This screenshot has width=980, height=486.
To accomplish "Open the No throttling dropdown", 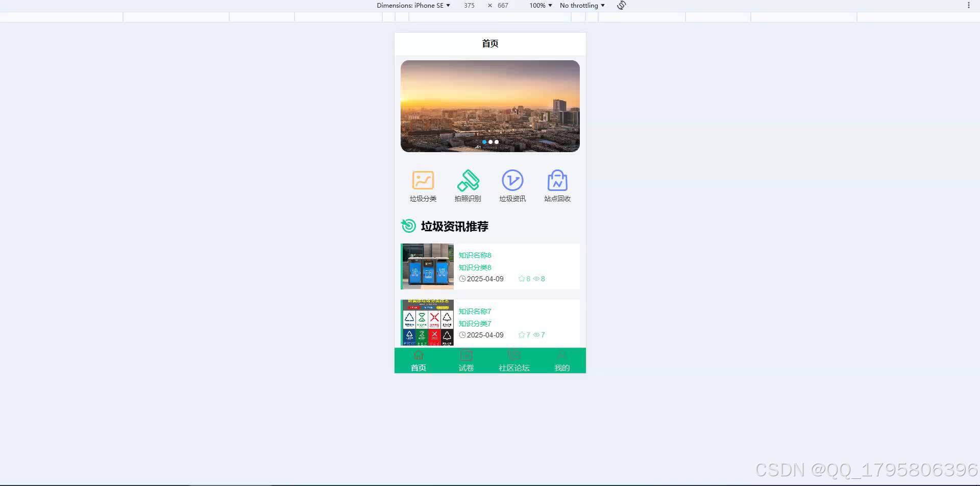I will click(581, 5).
